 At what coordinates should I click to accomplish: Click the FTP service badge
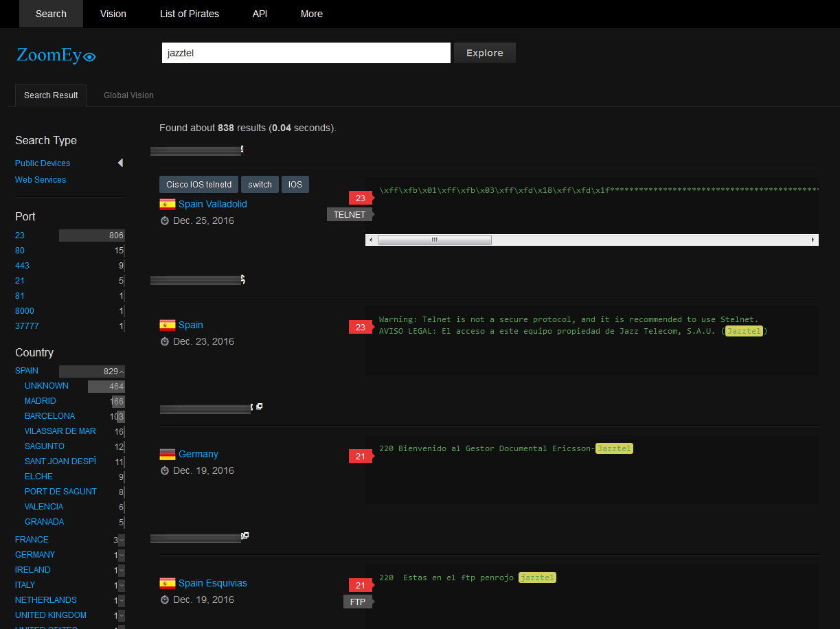click(359, 602)
